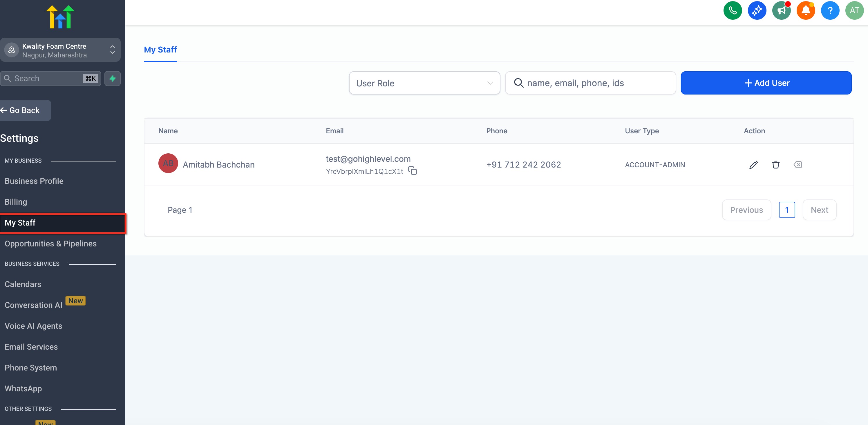Expand the Kwality Foam Centre account switcher
Viewport: 868px width, 425px height.
tap(60, 50)
